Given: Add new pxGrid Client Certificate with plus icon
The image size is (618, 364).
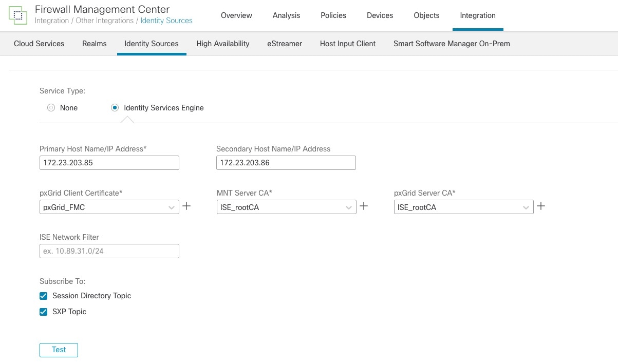Looking at the screenshot, I should pyautogui.click(x=187, y=206).
